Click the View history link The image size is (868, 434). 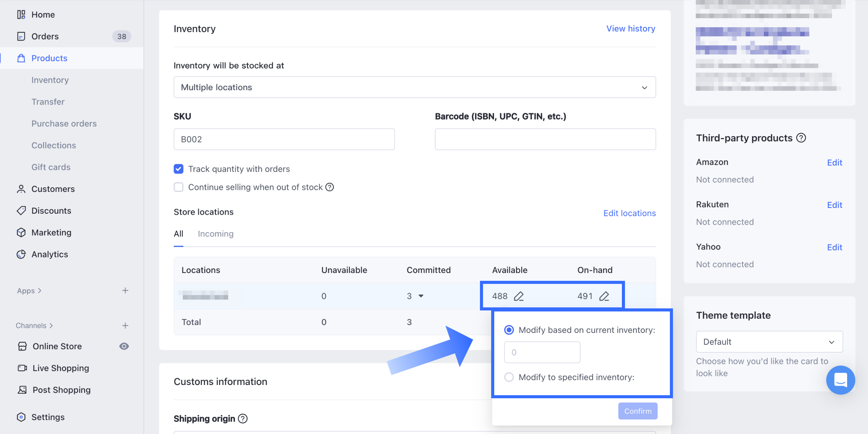630,29
